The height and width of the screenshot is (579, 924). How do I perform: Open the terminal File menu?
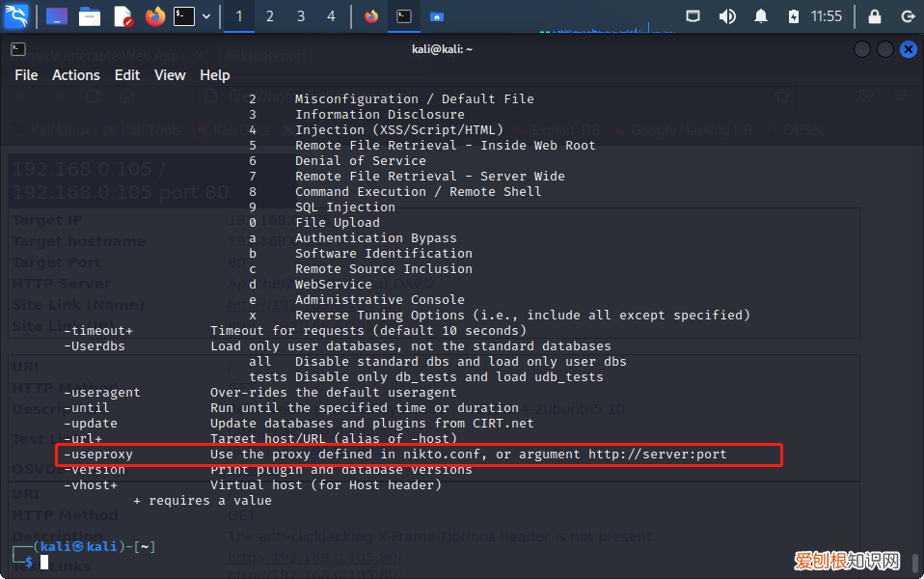coord(26,75)
